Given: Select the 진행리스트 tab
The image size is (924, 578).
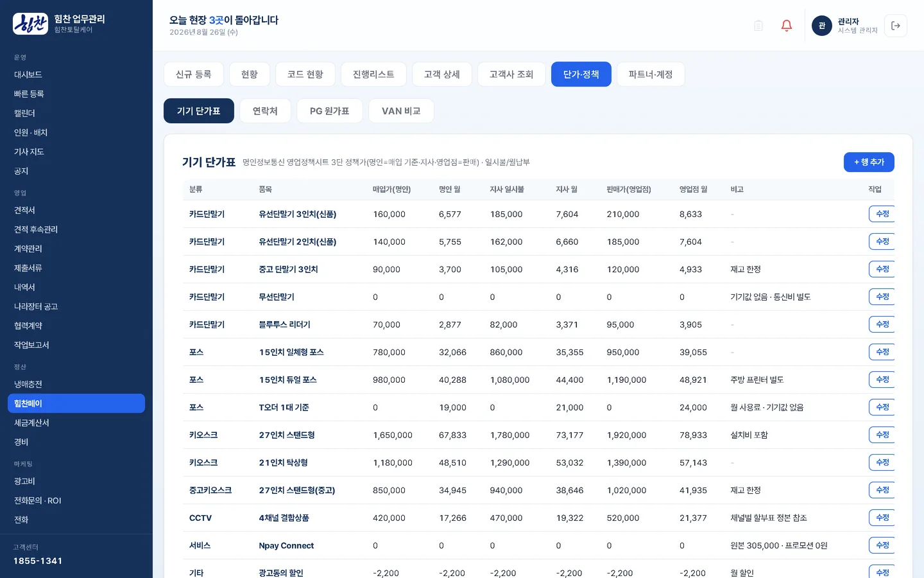Looking at the screenshot, I should pos(373,74).
